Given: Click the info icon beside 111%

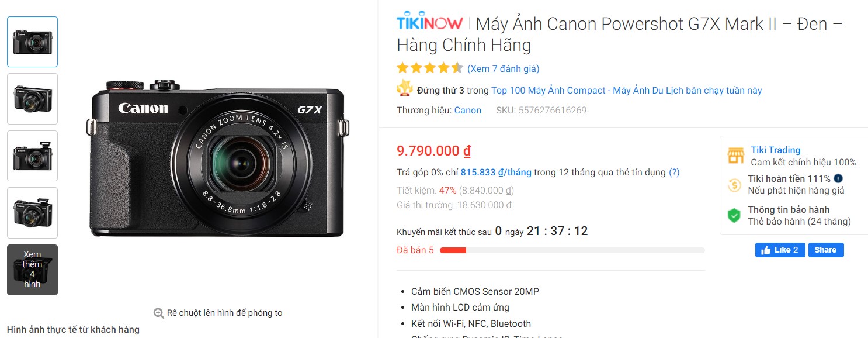Looking at the screenshot, I should click(839, 178).
